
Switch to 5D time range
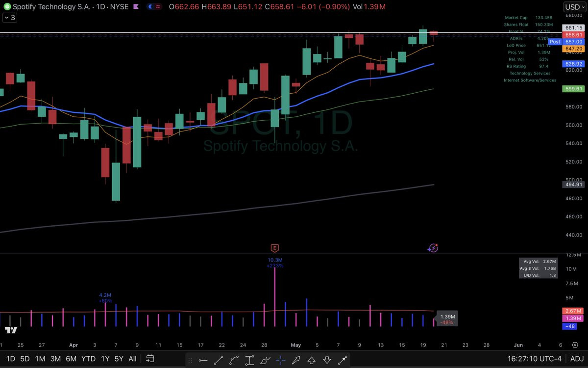(25, 359)
